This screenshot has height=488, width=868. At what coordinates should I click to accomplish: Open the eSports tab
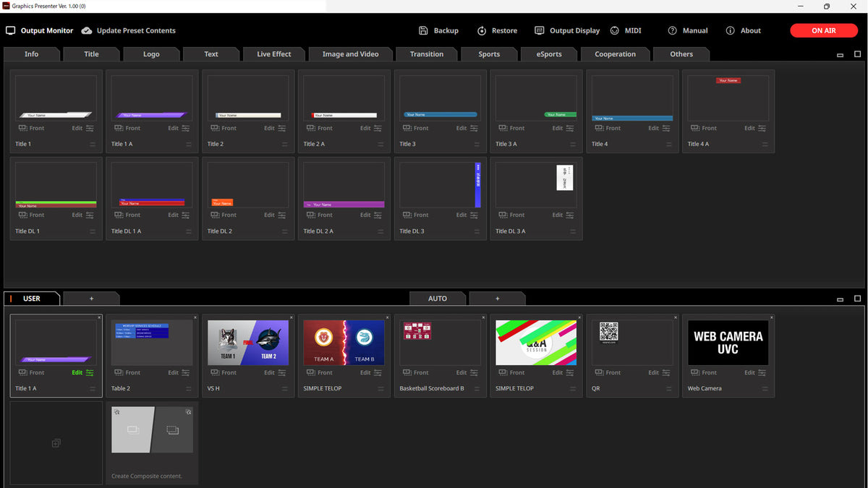549,54
